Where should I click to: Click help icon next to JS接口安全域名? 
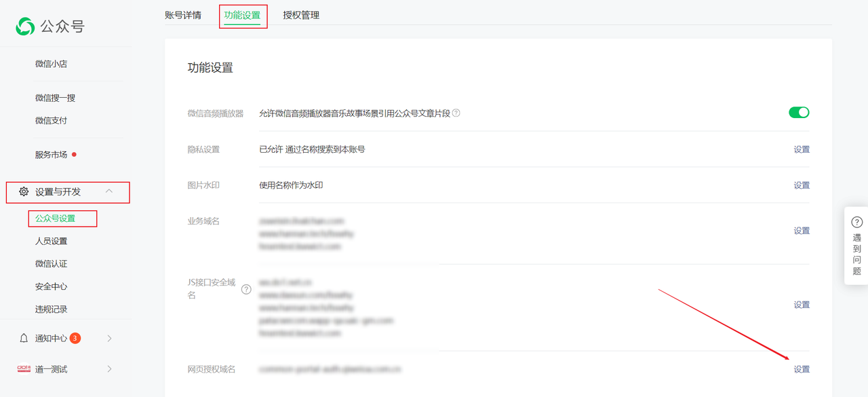coord(246,289)
